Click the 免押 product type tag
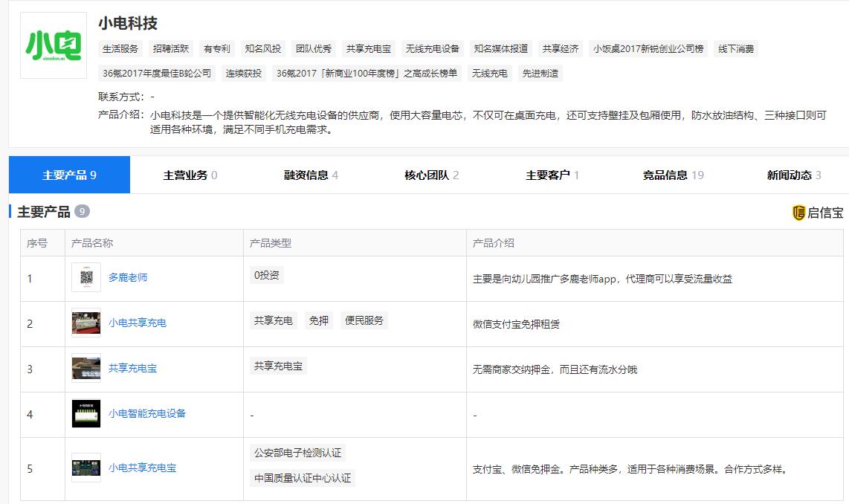Image resolution: width=849 pixels, height=504 pixels. (319, 320)
